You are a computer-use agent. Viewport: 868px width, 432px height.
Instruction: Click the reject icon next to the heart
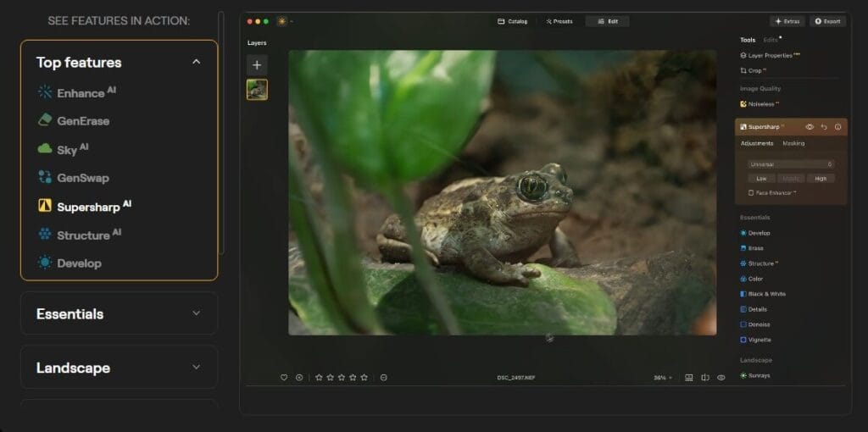point(299,378)
